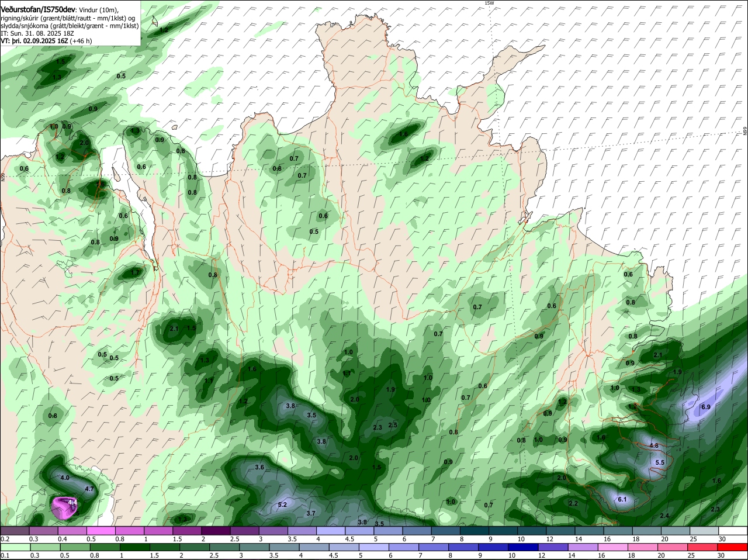Click the 1.7 precipitation value on the map
The image size is (748, 560).
pos(136,272)
